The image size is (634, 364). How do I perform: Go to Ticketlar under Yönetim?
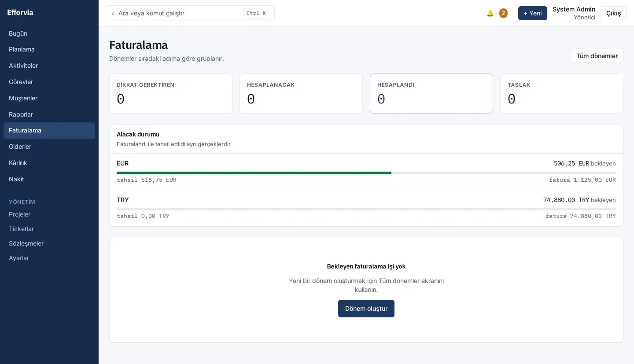49,229
